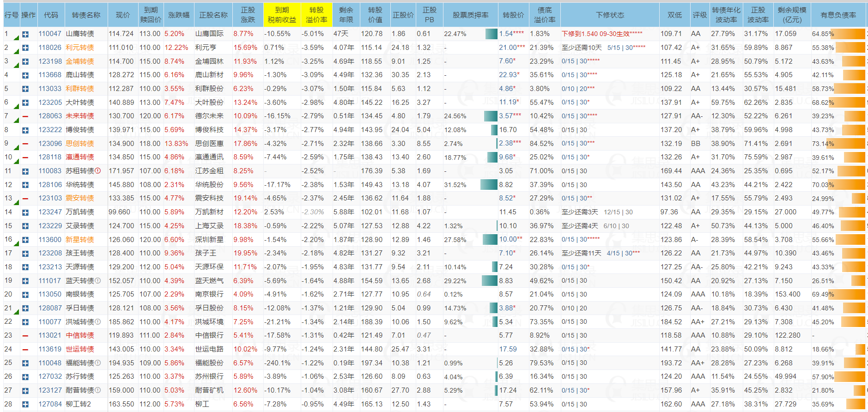Sort by the 现价 column header
Image resolution: width=868 pixels, height=412 pixels.
tap(123, 15)
